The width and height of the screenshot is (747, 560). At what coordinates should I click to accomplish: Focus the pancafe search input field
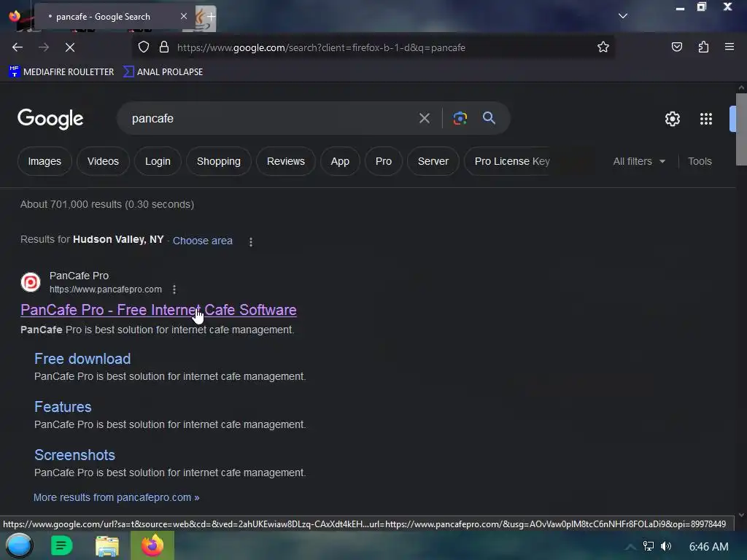271,118
